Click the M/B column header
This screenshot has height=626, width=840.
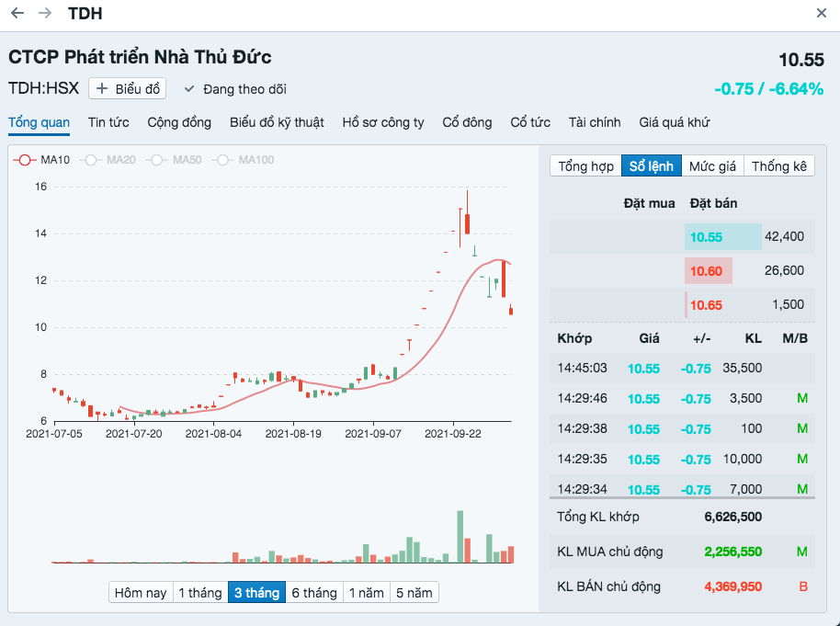point(794,338)
